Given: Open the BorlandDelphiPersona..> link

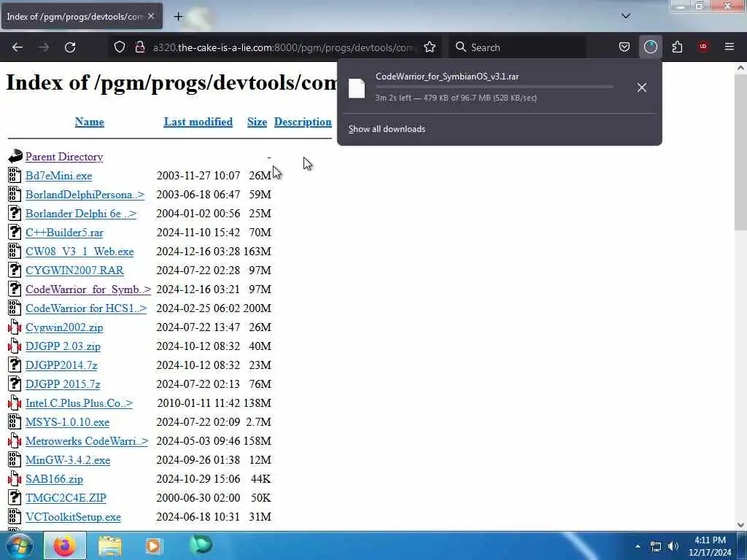Looking at the screenshot, I should point(85,195).
